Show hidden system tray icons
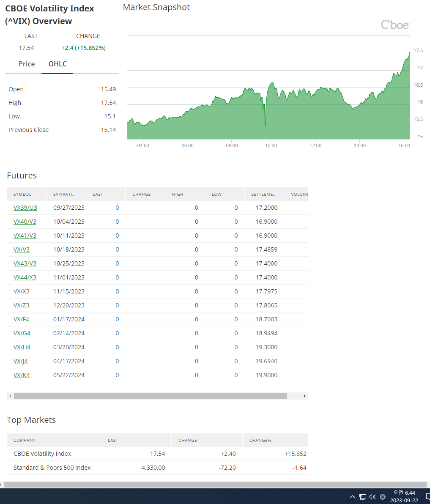 click(353, 497)
